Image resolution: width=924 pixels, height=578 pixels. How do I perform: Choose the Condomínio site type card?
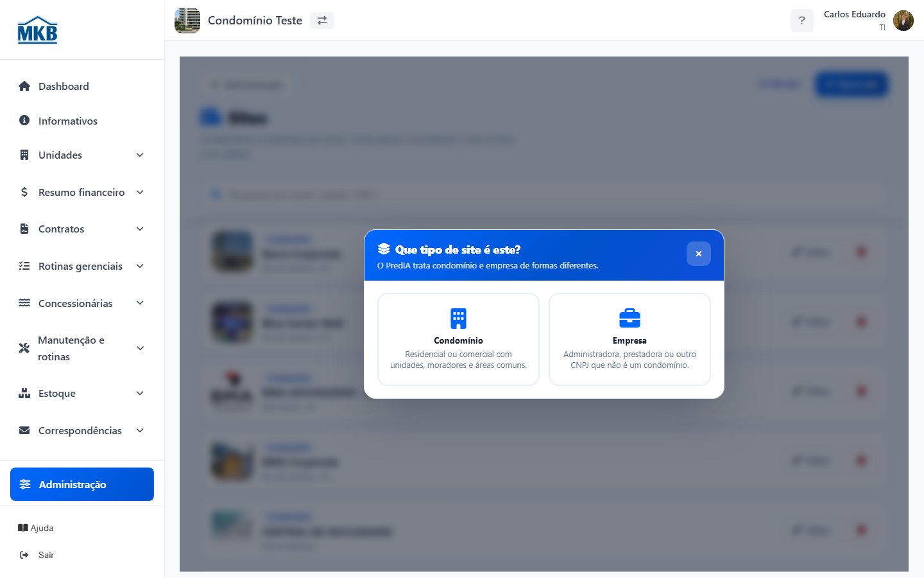tap(458, 339)
